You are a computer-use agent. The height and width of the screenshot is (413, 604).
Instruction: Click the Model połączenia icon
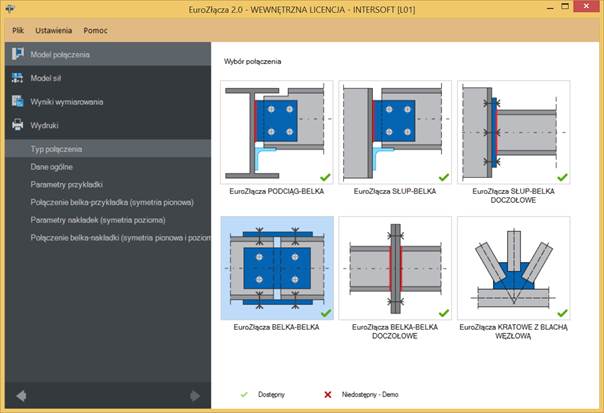[x=17, y=54]
